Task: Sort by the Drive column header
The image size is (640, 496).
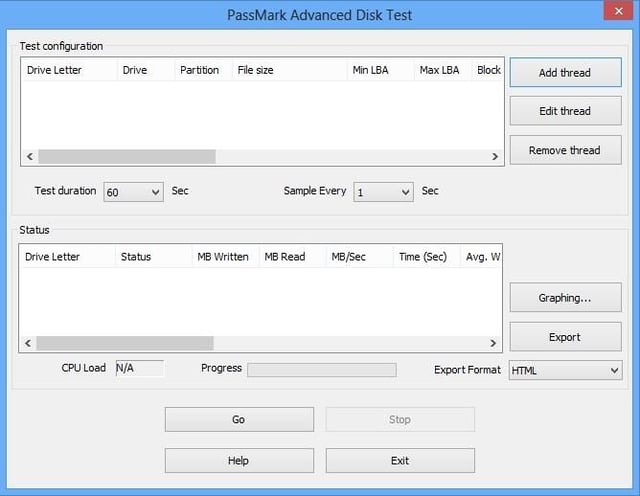Action: [x=146, y=70]
